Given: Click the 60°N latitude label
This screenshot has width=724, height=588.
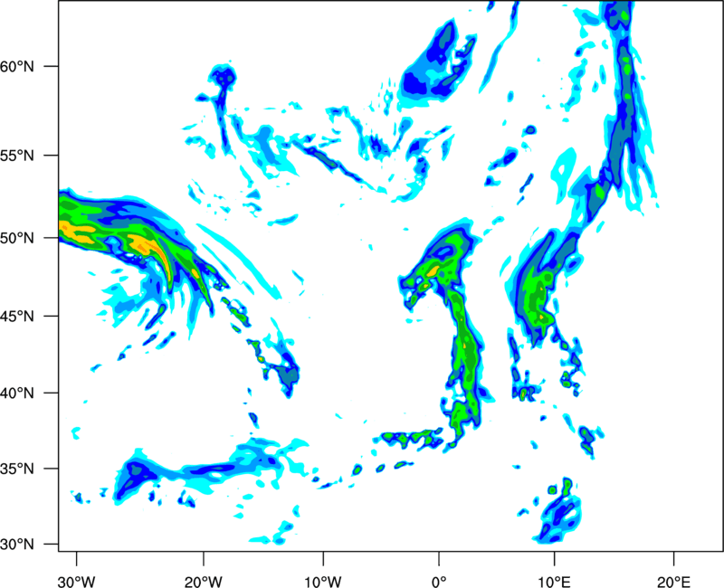Looking at the screenshot, I should pyautogui.click(x=17, y=66).
